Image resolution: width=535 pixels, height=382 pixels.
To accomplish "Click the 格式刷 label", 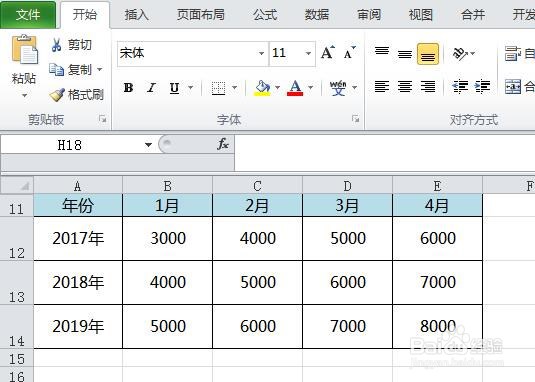I will (86, 95).
